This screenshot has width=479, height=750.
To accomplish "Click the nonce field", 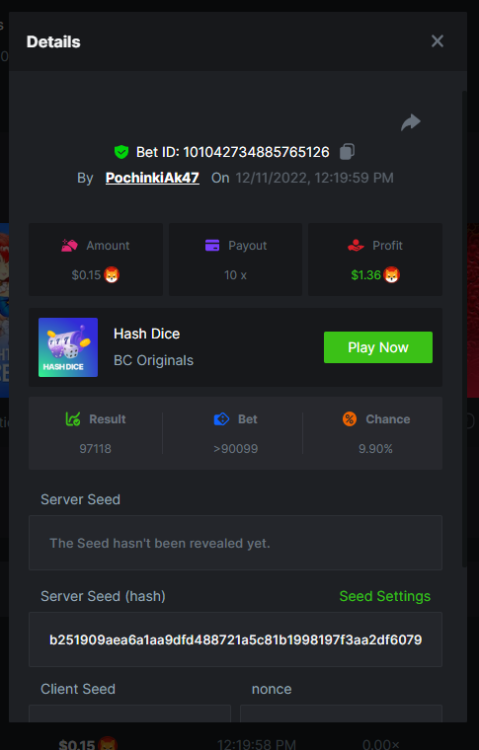I will point(341,713).
